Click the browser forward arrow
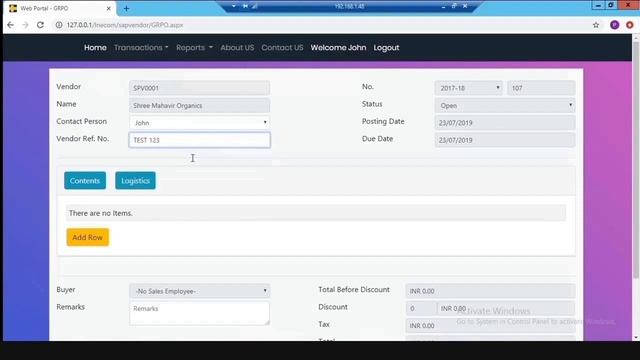 pyautogui.click(x=25, y=25)
